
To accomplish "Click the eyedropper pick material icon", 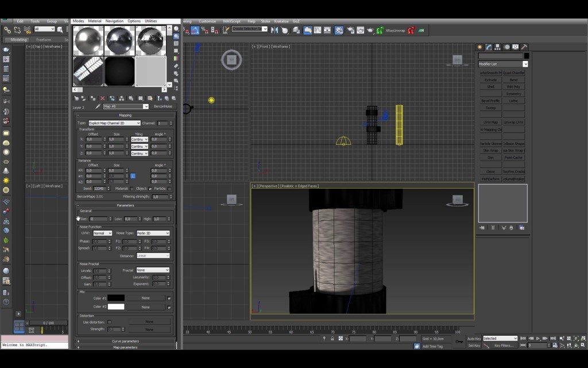I will (x=98, y=106).
